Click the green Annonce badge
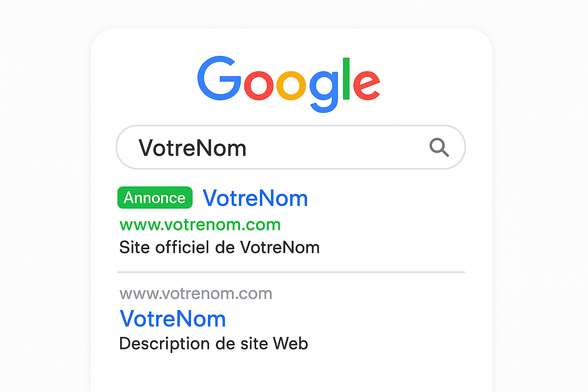 pyautogui.click(x=155, y=198)
